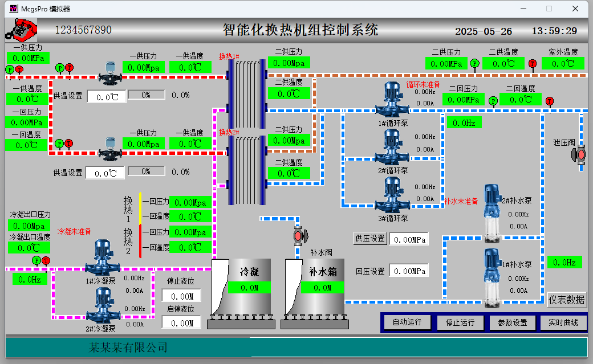593x364 pixels.
Task: Click the 2#冷凝泵 pump icon
Action: (x=101, y=305)
